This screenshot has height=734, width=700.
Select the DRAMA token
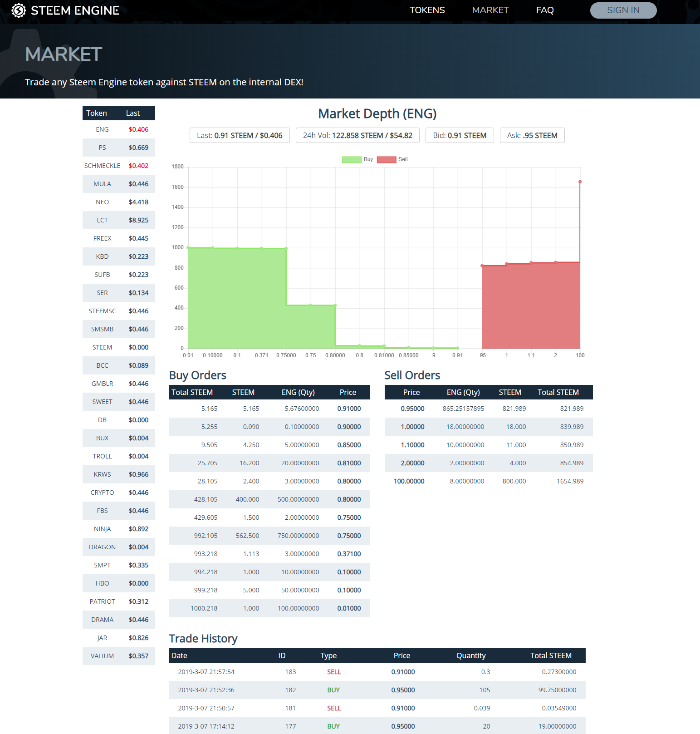[119, 620]
